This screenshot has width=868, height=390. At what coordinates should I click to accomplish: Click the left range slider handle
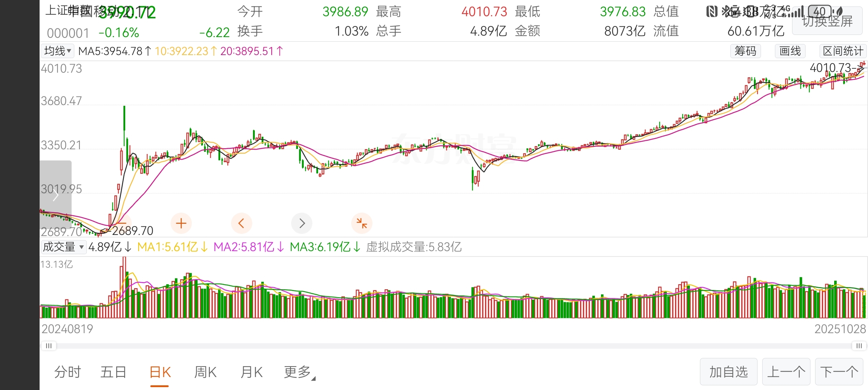coord(49,346)
